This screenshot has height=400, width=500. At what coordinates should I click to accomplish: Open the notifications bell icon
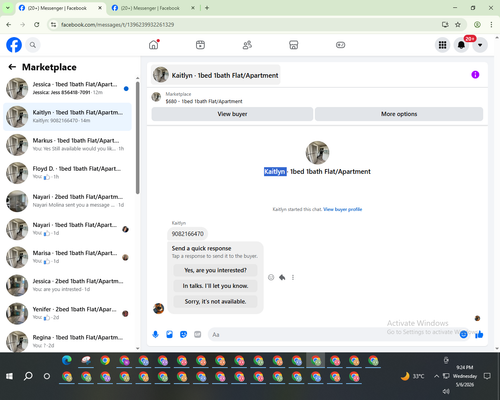[x=461, y=45]
